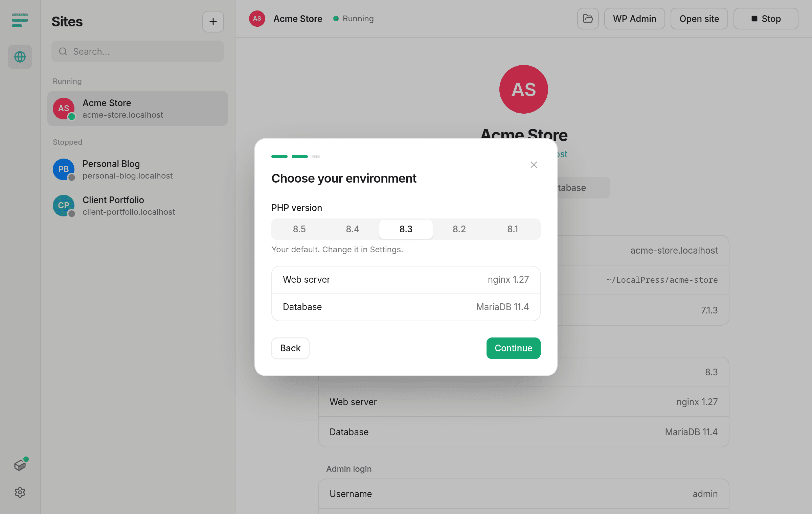
Task: Click acme-store.localhost value in details
Action: [x=674, y=251]
